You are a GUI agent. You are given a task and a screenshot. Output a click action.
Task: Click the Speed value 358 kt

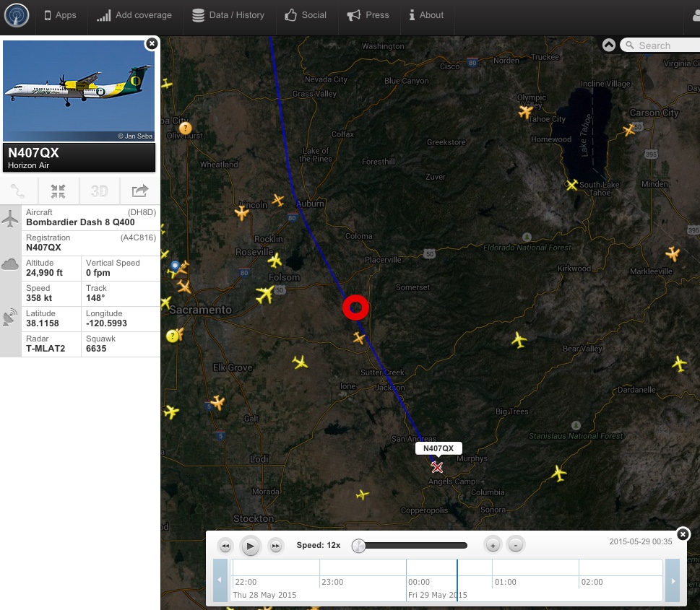(39, 298)
